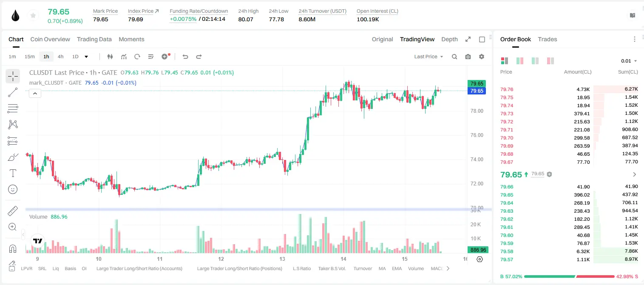The width and height of the screenshot is (644, 285).
Task: Expand the timeframe interval dropdown arrow
Action: coord(86,57)
